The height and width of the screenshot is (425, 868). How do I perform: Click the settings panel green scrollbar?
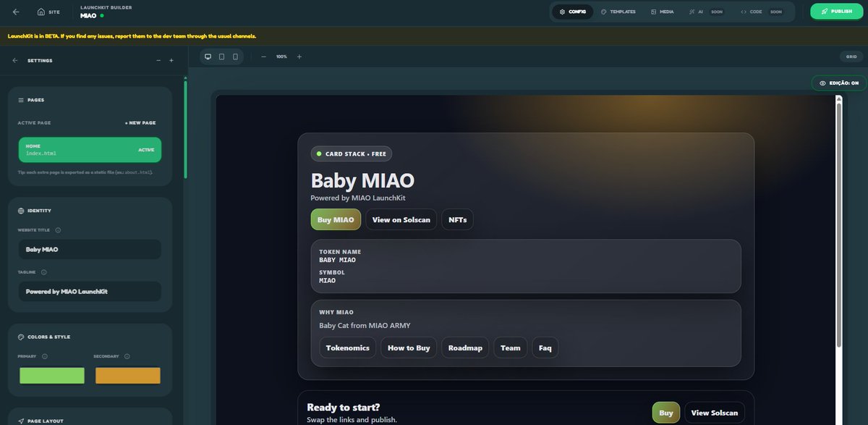185,130
